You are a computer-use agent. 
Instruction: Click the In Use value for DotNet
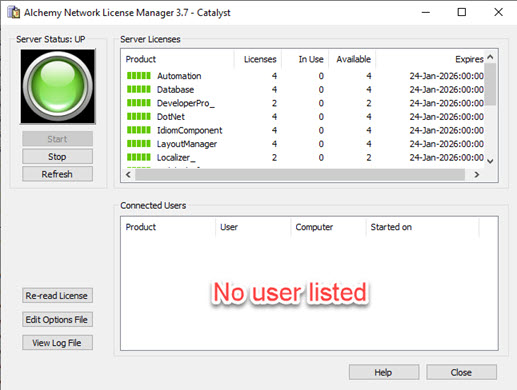click(x=321, y=117)
